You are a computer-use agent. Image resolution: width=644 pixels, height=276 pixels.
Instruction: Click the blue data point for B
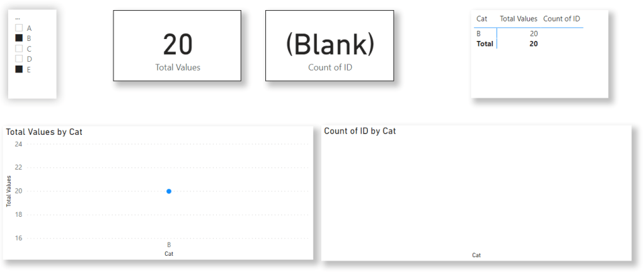click(x=169, y=191)
